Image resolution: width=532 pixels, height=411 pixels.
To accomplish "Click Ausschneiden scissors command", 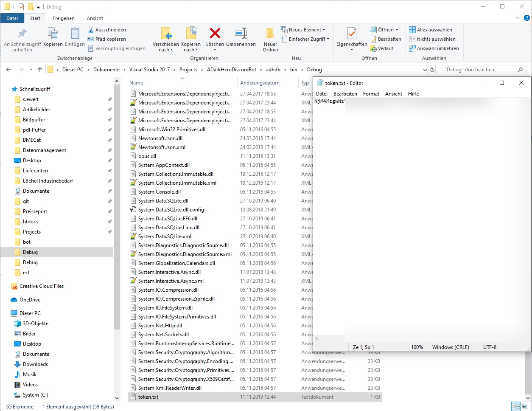I will tap(107, 30).
